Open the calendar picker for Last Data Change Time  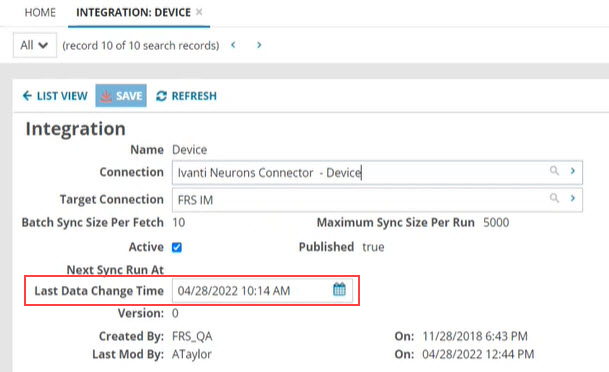coord(339,289)
